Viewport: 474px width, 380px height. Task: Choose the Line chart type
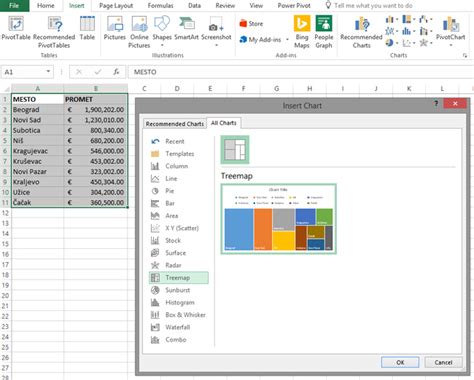[179, 178]
